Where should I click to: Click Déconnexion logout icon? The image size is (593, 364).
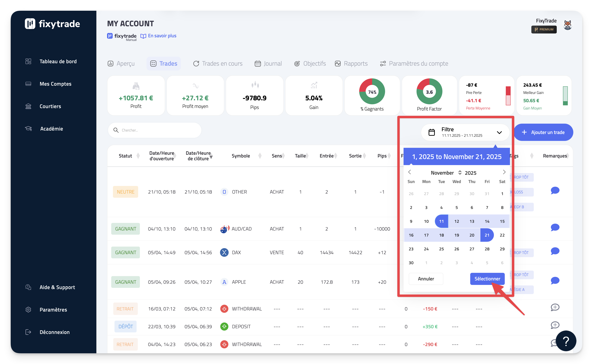(x=28, y=332)
